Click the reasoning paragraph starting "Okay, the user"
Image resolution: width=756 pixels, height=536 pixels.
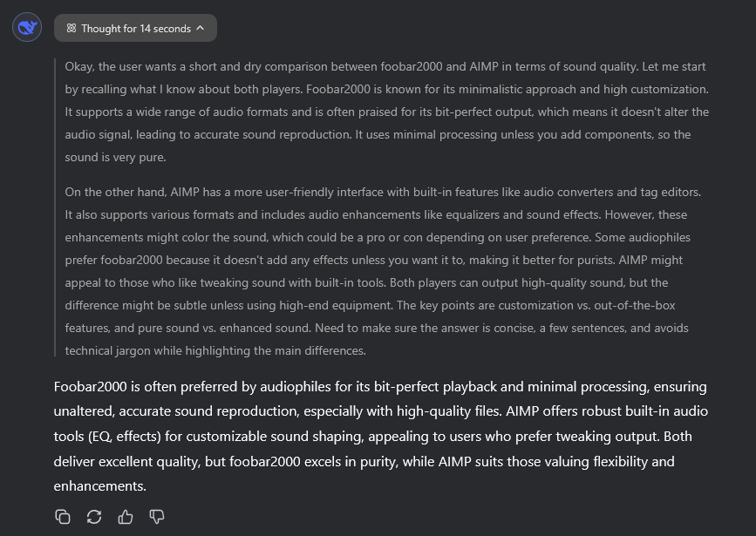pyautogui.click(x=384, y=112)
